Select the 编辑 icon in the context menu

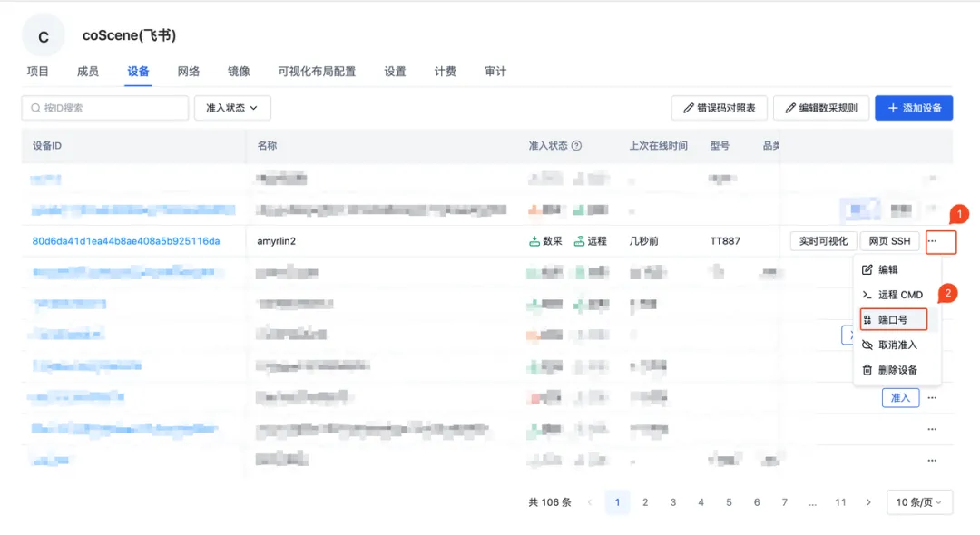[895, 269]
